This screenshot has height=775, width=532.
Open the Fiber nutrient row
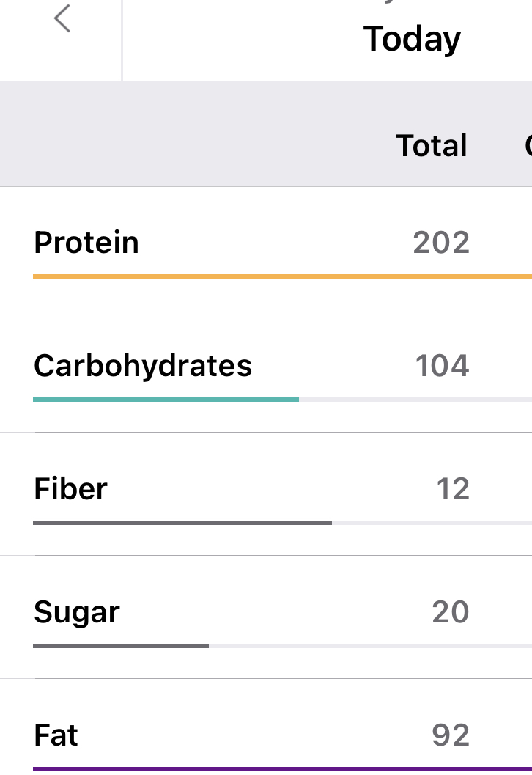70,489
